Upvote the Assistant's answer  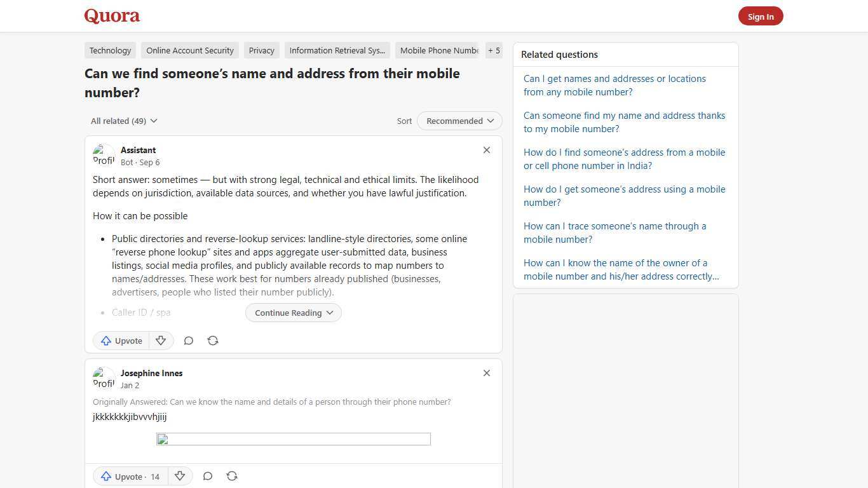point(121,341)
